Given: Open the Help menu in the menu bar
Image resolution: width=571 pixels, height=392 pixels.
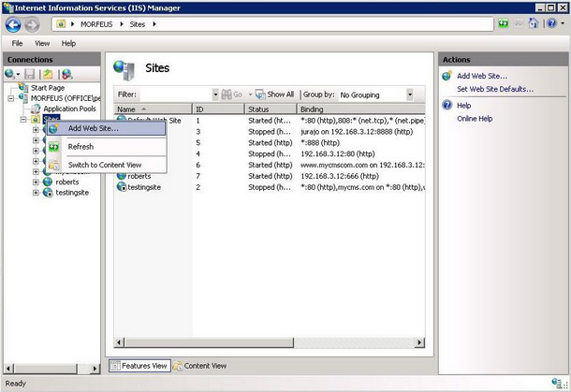Looking at the screenshot, I should pyautogui.click(x=68, y=43).
